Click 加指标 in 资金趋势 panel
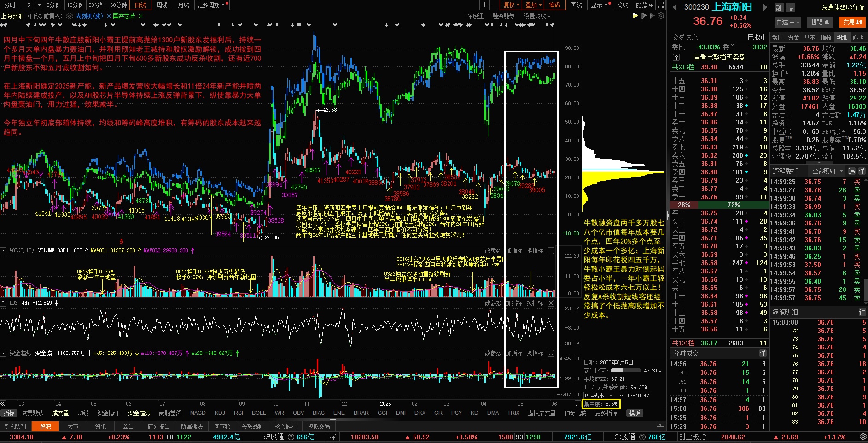Image resolution: width=868 pixels, height=443 pixels. click(x=514, y=354)
